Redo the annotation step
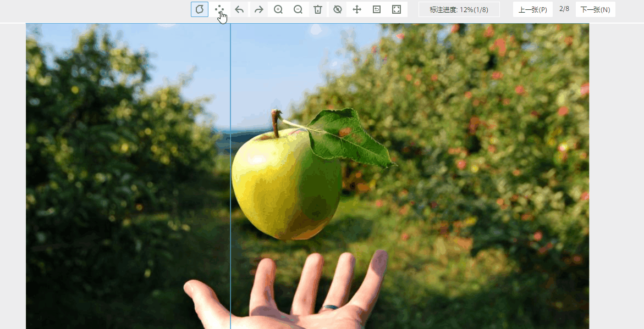This screenshot has width=644, height=329. (x=258, y=9)
